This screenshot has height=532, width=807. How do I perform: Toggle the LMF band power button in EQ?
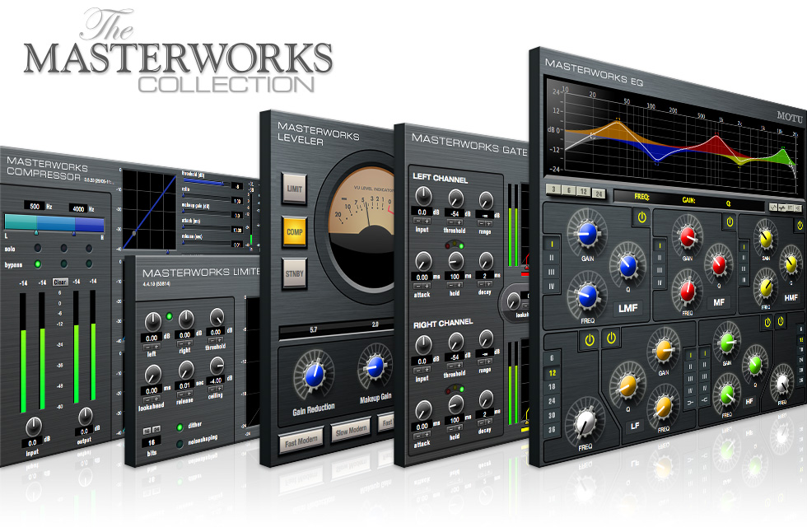(641, 217)
